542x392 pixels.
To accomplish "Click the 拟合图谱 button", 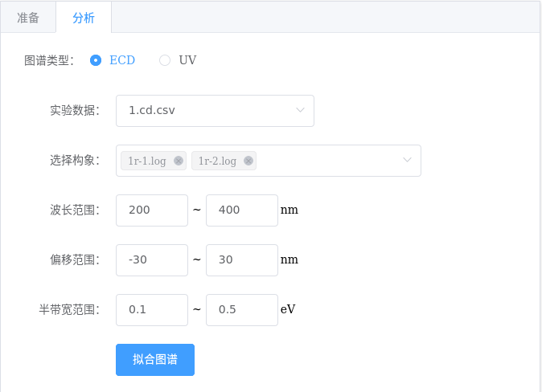I will click(x=155, y=360).
